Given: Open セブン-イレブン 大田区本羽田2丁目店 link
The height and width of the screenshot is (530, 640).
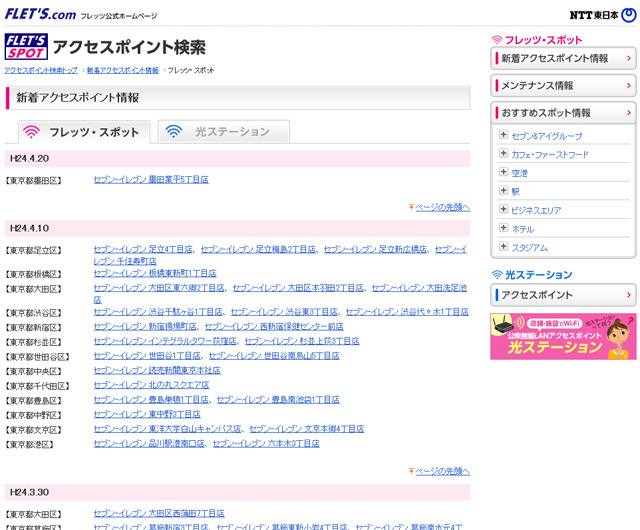Looking at the screenshot, I should pyautogui.click(x=298, y=288).
